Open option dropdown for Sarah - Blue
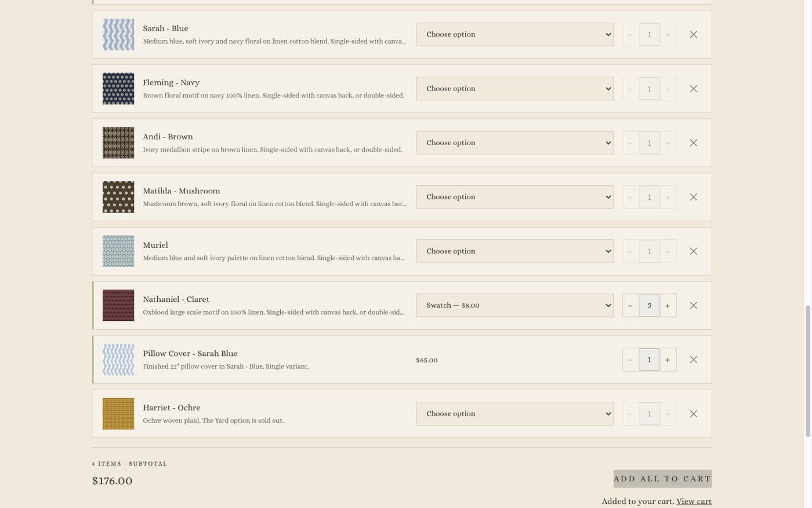812x508 pixels. 514,34
